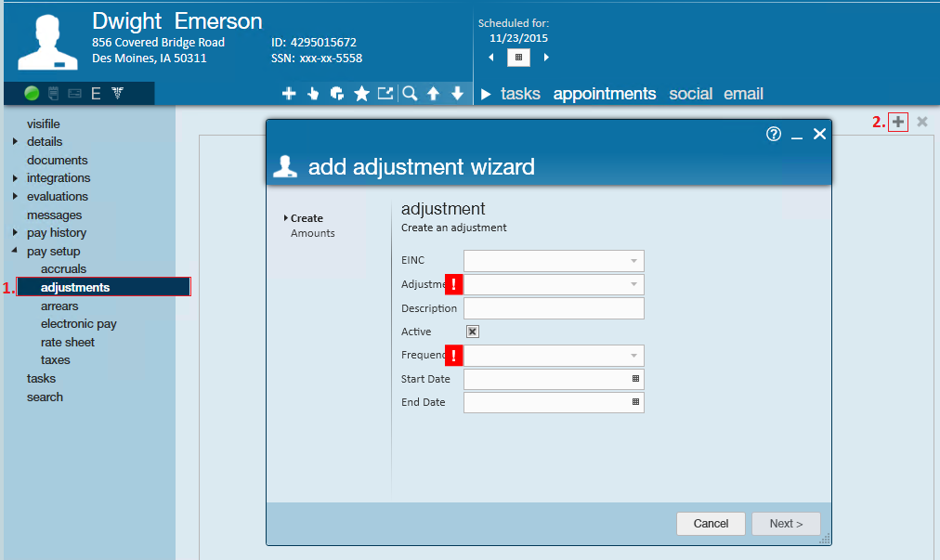940x560 pixels.
Task: Click the card status icon
Action: [74, 93]
